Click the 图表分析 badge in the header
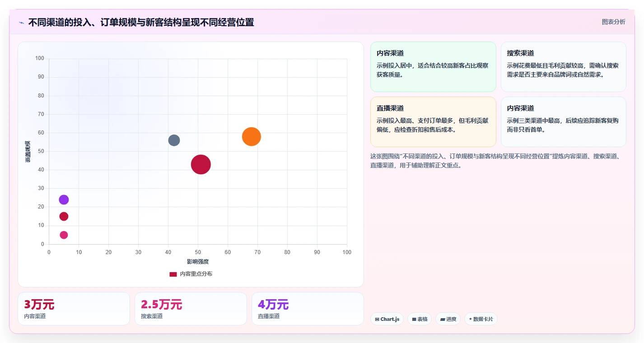The image size is (644, 343). [x=613, y=22]
